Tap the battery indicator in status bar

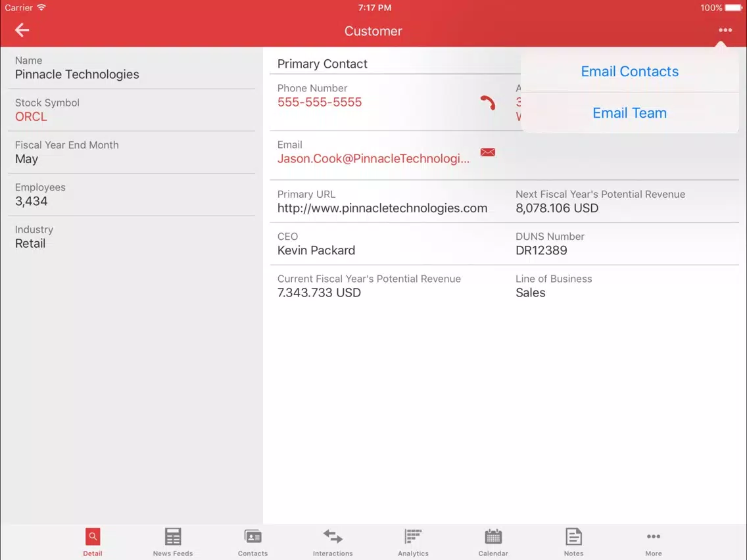pyautogui.click(x=734, y=8)
